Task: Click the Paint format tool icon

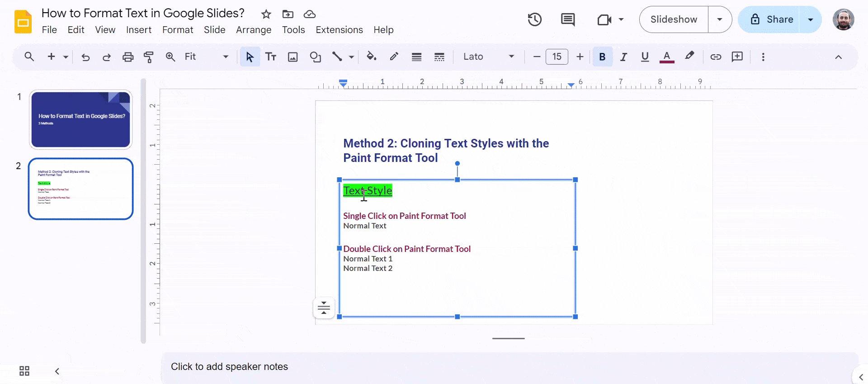Action: click(x=148, y=57)
